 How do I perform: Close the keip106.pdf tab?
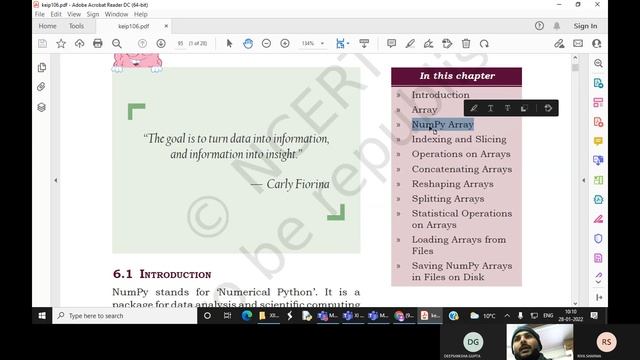(166, 26)
